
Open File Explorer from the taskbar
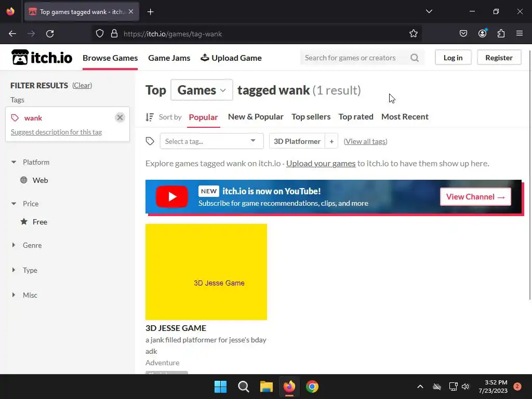(267, 387)
